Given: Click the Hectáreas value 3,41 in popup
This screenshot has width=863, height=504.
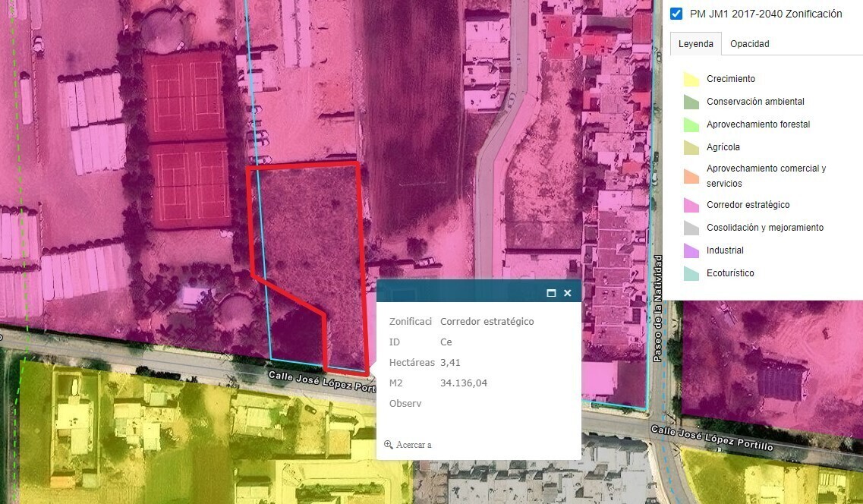Looking at the screenshot, I should coord(450,363).
